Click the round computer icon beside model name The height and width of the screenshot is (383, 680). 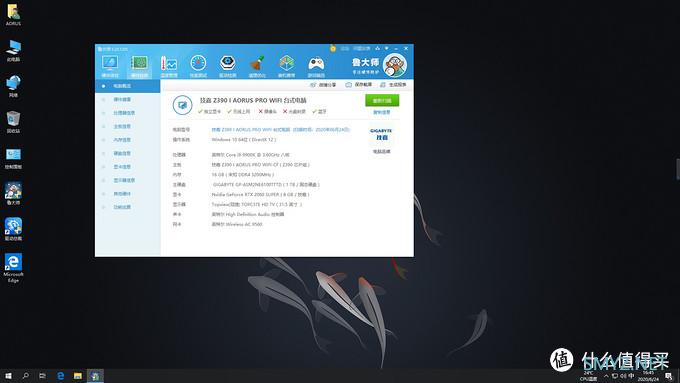pyautogui.click(x=182, y=105)
